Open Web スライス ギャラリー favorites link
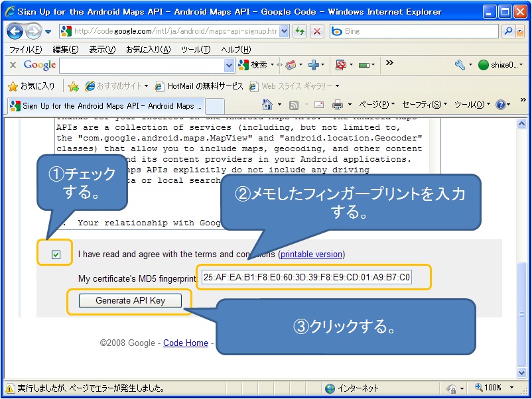The height and width of the screenshot is (399, 532). coord(294,86)
